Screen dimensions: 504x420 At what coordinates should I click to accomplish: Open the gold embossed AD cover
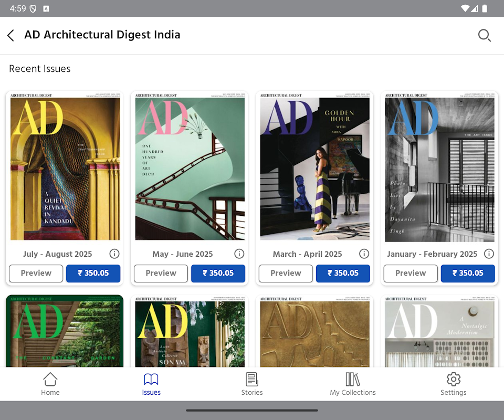[x=314, y=331]
